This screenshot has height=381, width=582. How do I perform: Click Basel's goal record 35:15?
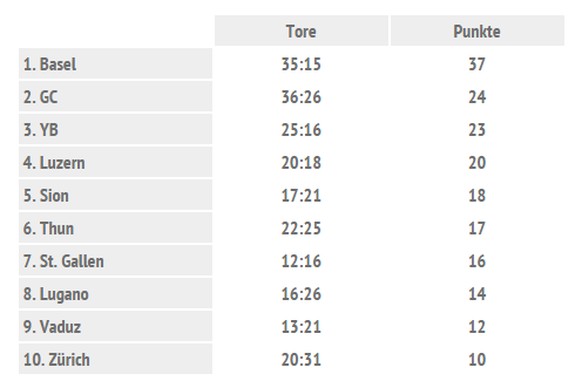(301, 64)
